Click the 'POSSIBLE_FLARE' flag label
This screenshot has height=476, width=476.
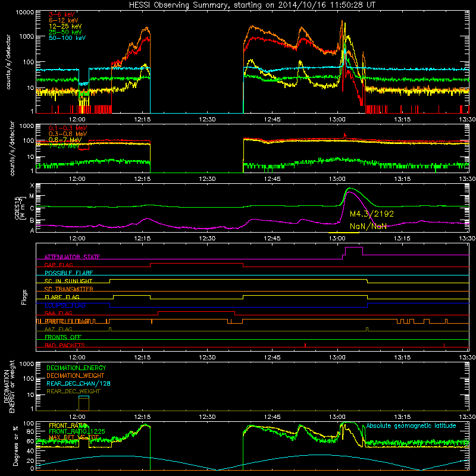68,273
